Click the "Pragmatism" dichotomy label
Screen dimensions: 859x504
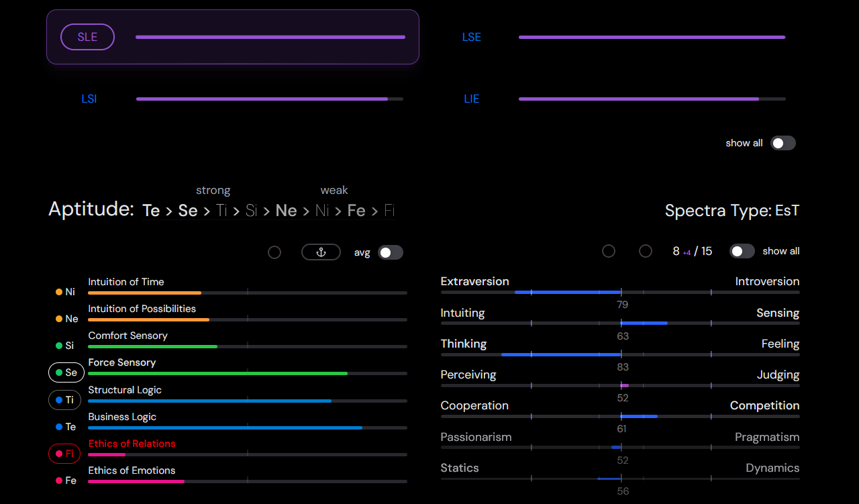[x=767, y=437]
